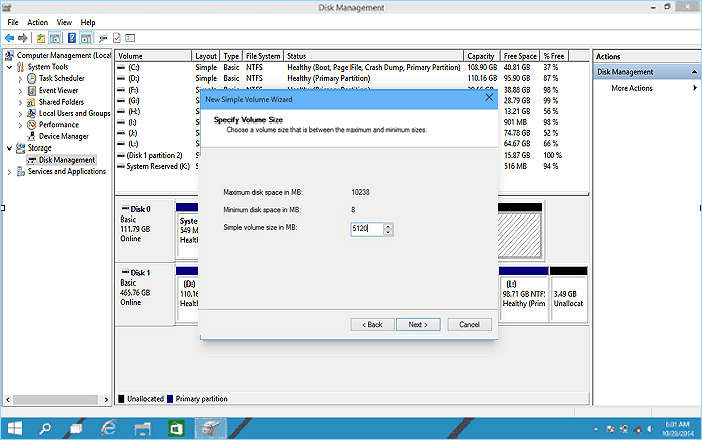Viewport: 702px width, 440px height.
Task: Expand the Task Scheduler tree node
Action: [x=20, y=78]
